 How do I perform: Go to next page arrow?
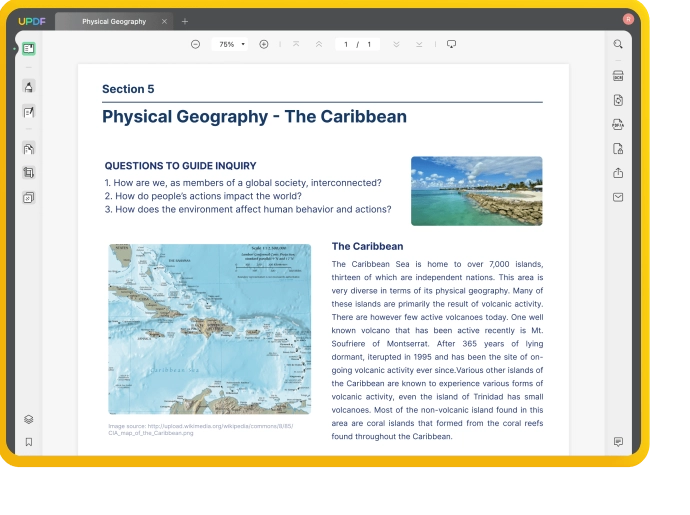point(396,44)
